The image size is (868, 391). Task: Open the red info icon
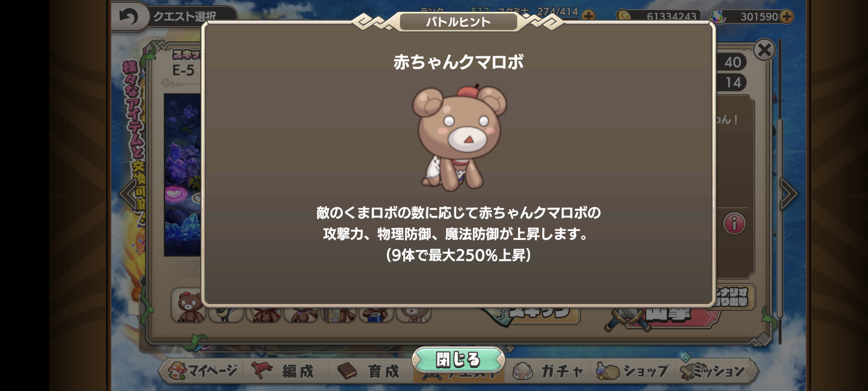(734, 224)
